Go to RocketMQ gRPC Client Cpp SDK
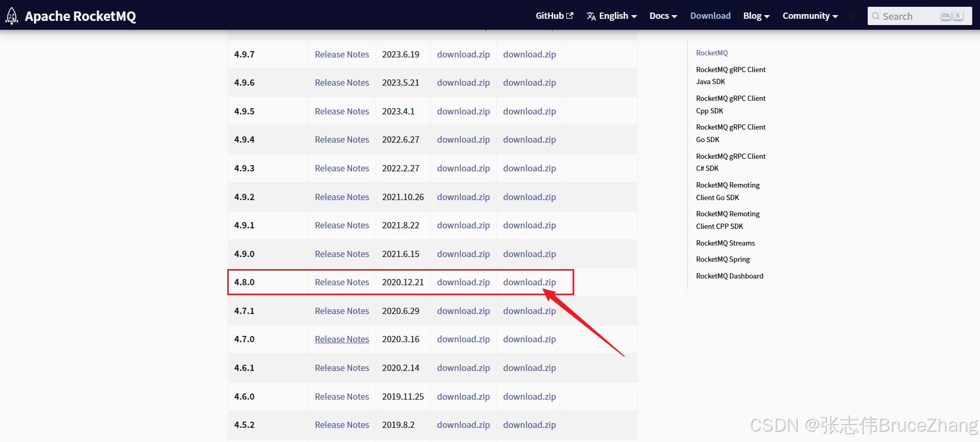The image size is (980, 442). [x=731, y=104]
